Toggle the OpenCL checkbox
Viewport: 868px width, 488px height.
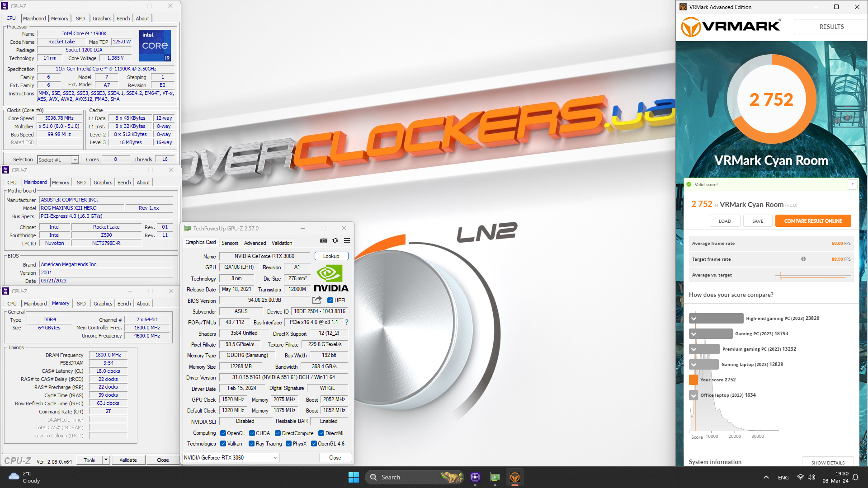click(x=223, y=433)
